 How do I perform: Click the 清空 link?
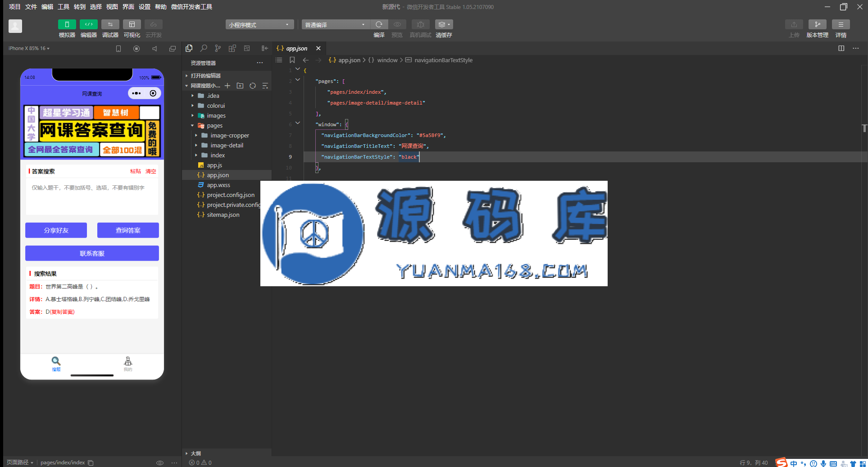(150, 171)
